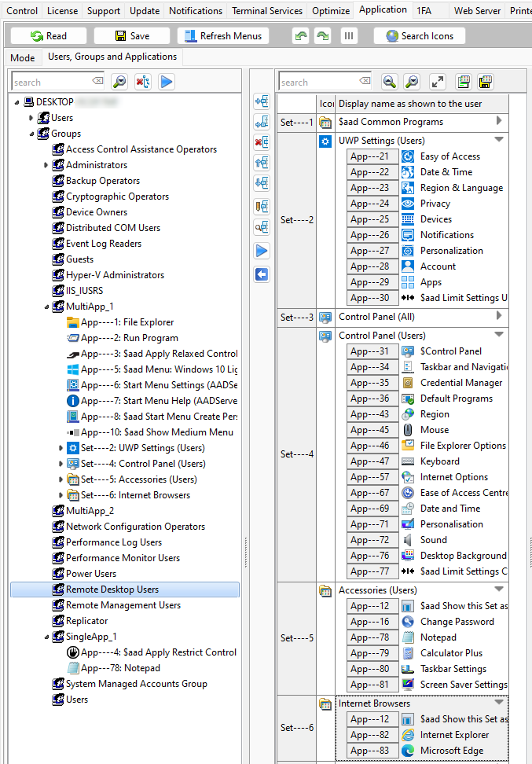Screen dimensions: 532x764
Task: Switch to the Terminal Services tab
Action: (x=267, y=11)
